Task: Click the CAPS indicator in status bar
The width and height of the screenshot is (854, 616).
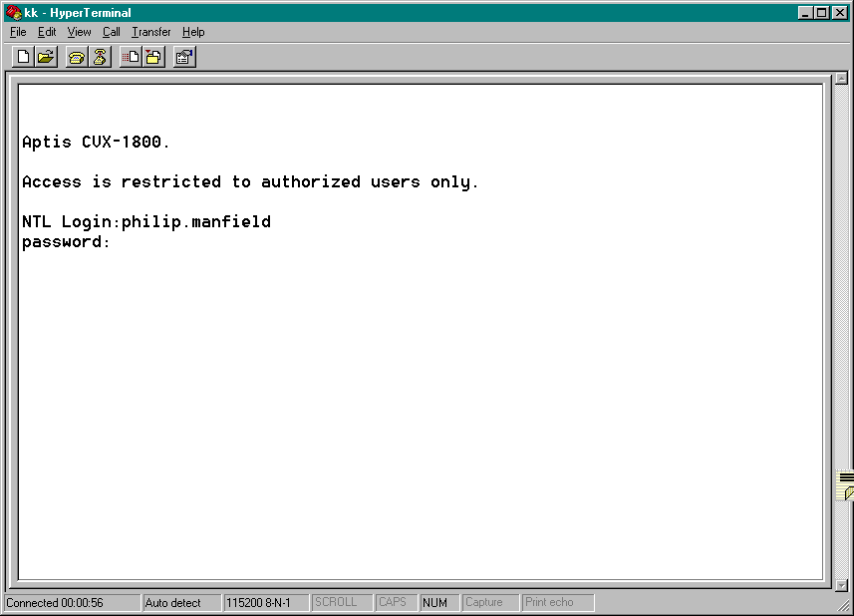Action: (396, 602)
